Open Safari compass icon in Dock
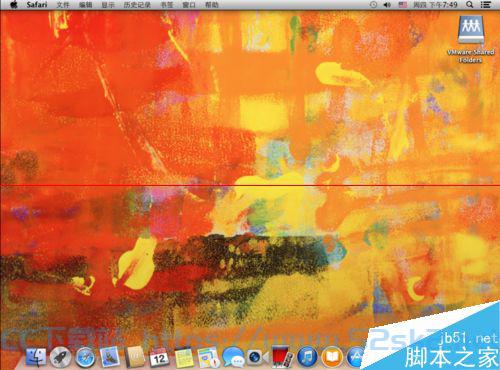Viewport: 500px width, 370px height. [85, 358]
